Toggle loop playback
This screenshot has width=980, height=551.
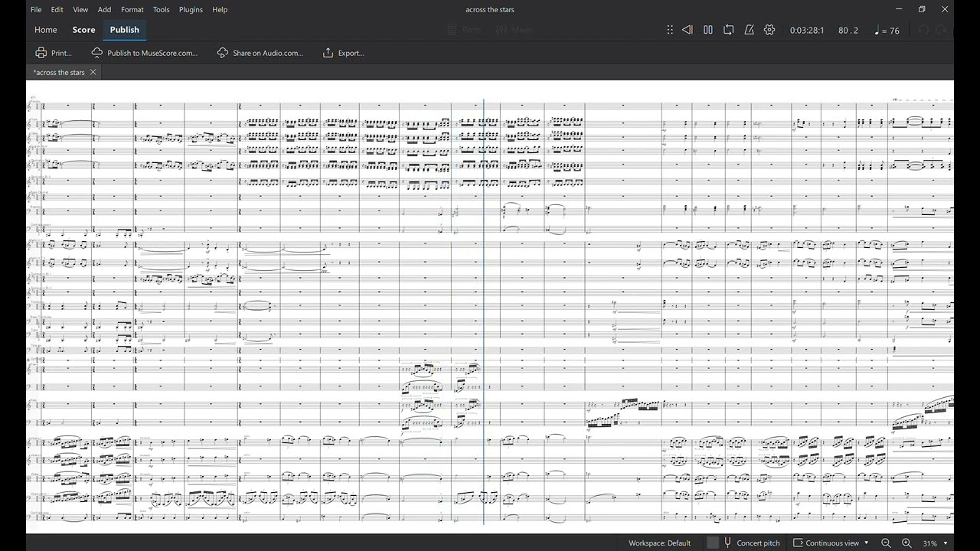coord(729,30)
